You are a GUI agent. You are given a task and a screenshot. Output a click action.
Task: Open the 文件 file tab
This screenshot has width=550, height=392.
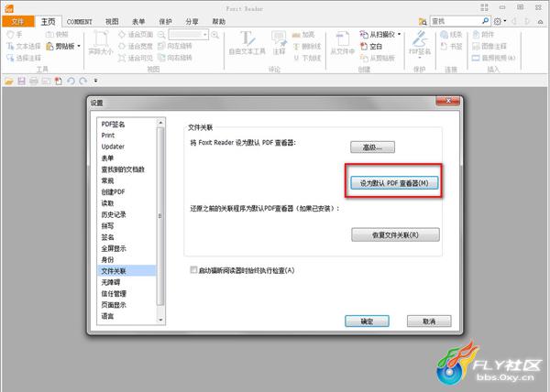18,21
